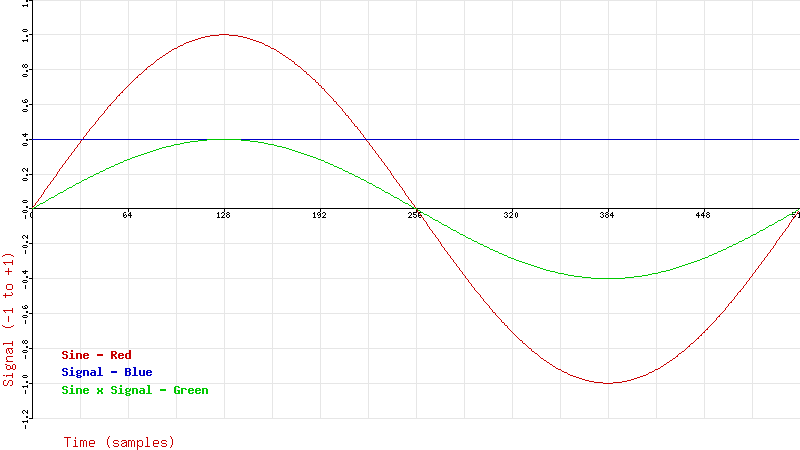Click the gap at the green curve's peak

(x=224, y=140)
